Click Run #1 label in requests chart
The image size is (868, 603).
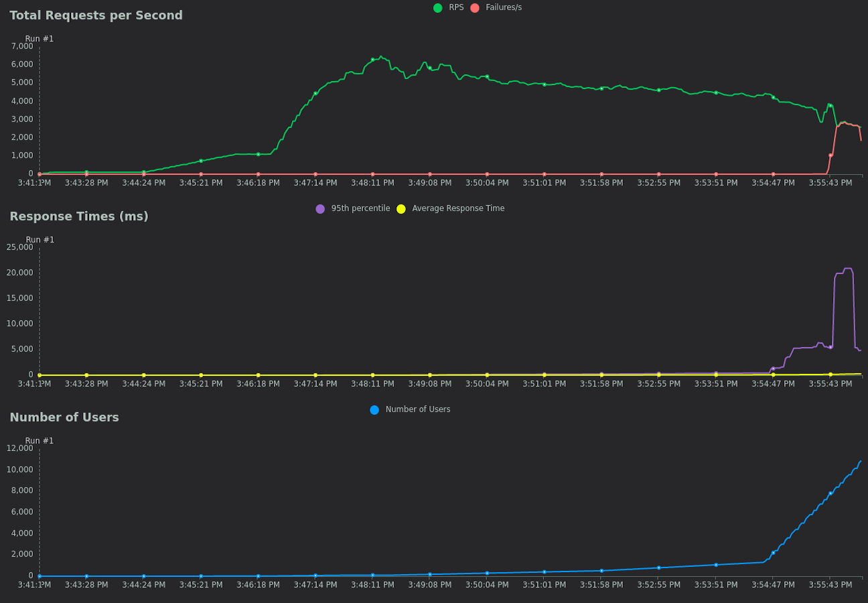point(40,39)
